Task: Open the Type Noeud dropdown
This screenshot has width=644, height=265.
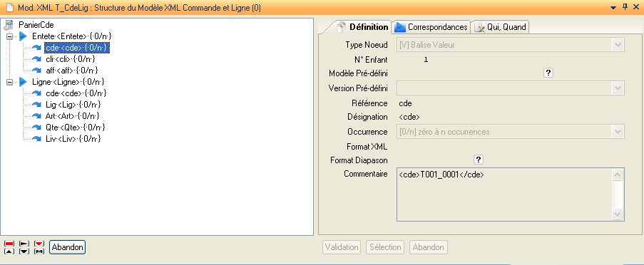Action: click(x=618, y=45)
